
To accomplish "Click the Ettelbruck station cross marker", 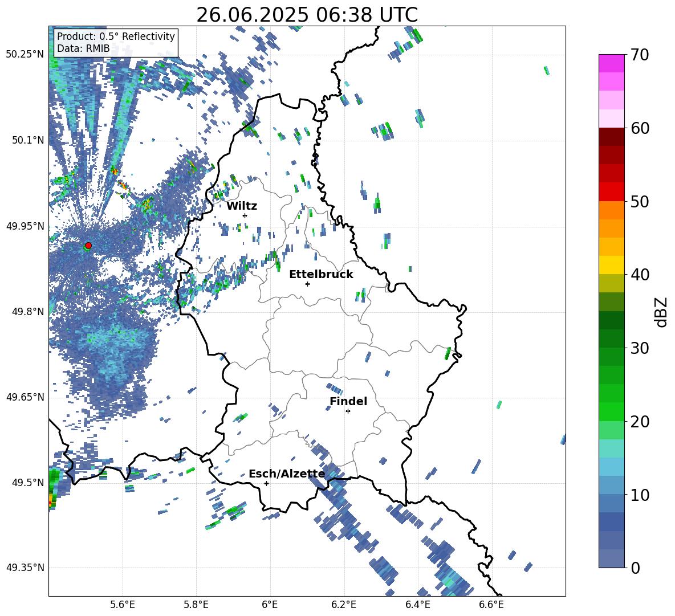I will tap(307, 284).
